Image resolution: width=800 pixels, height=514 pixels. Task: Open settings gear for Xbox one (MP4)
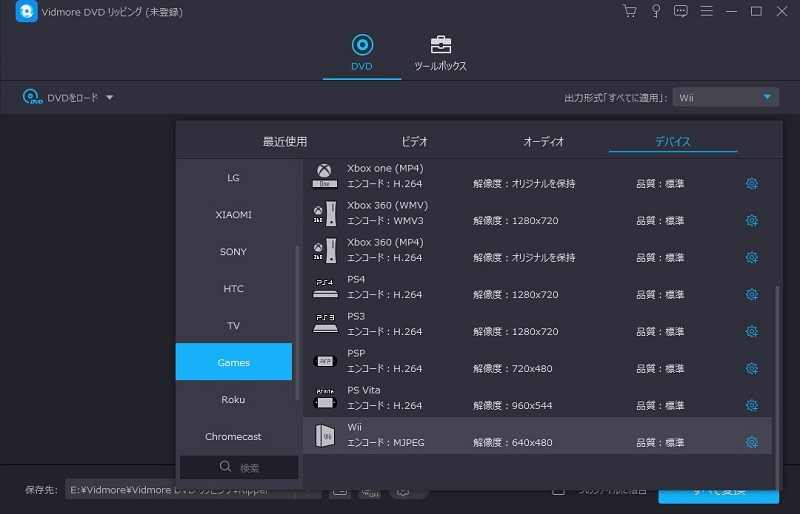click(752, 184)
